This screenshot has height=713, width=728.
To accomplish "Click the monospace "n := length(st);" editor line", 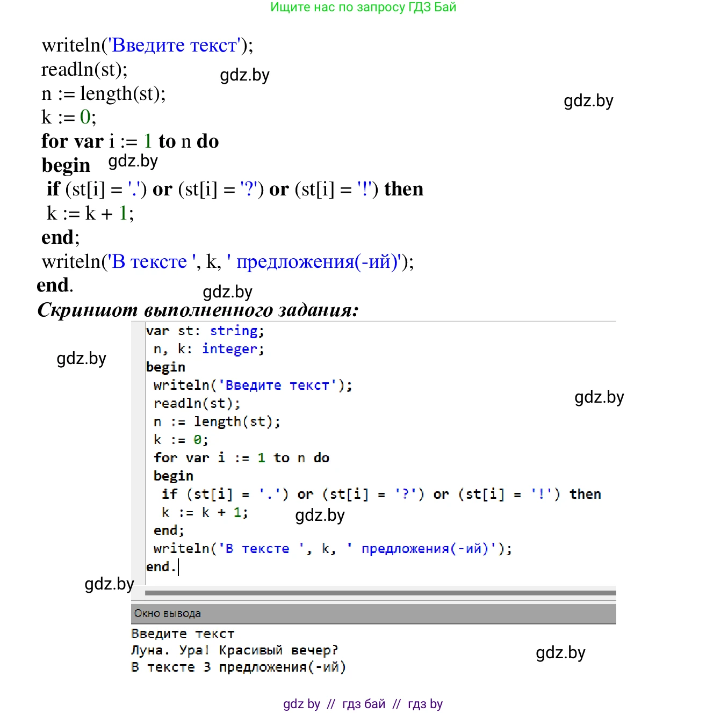I will click(x=217, y=421).
